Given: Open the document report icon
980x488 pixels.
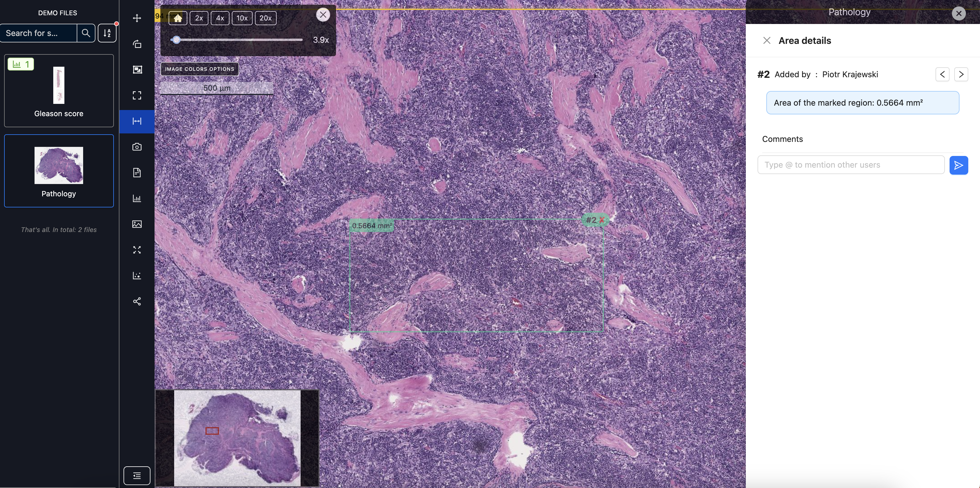Looking at the screenshot, I should click(137, 173).
